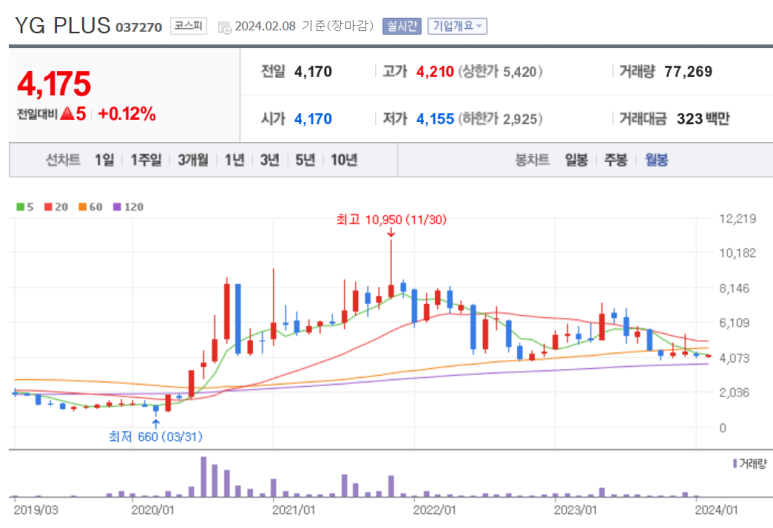The width and height of the screenshot is (773, 528).
Task: Click the 저가 value 4,155
Action: (435, 119)
